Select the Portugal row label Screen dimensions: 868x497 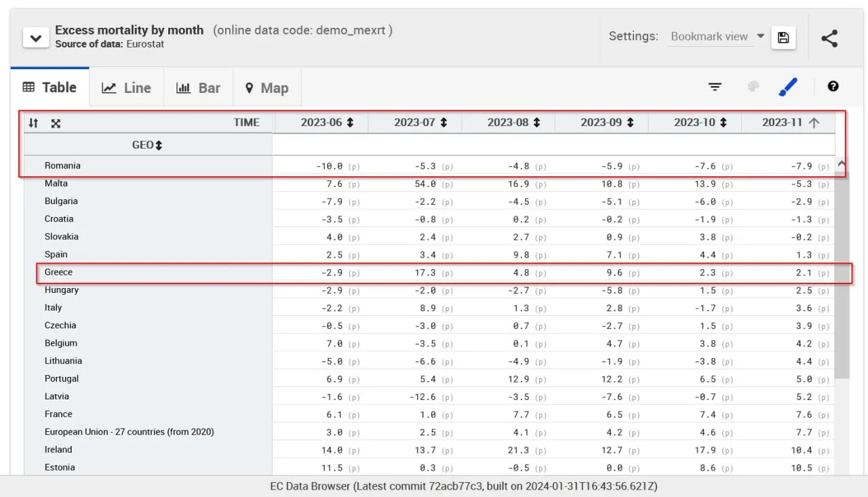(x=62, y=378)
